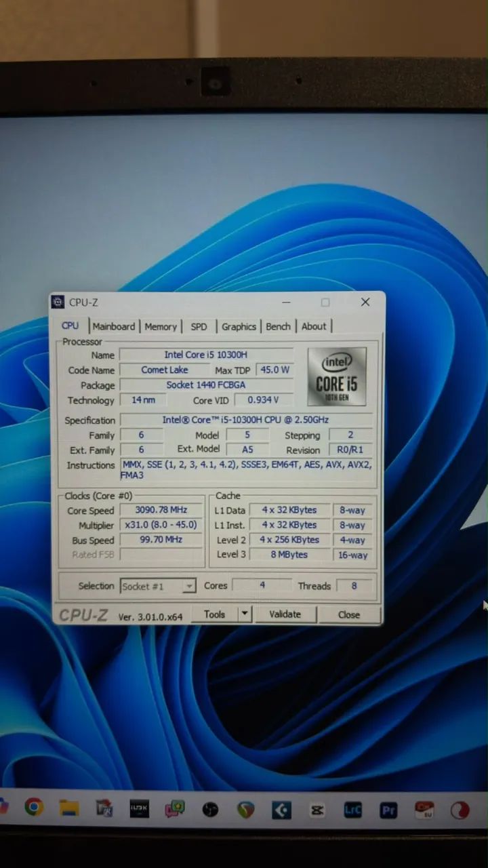Open the pink chat bubbles taskbar icon
488x868 pixels.
click(x=175, y=808)
